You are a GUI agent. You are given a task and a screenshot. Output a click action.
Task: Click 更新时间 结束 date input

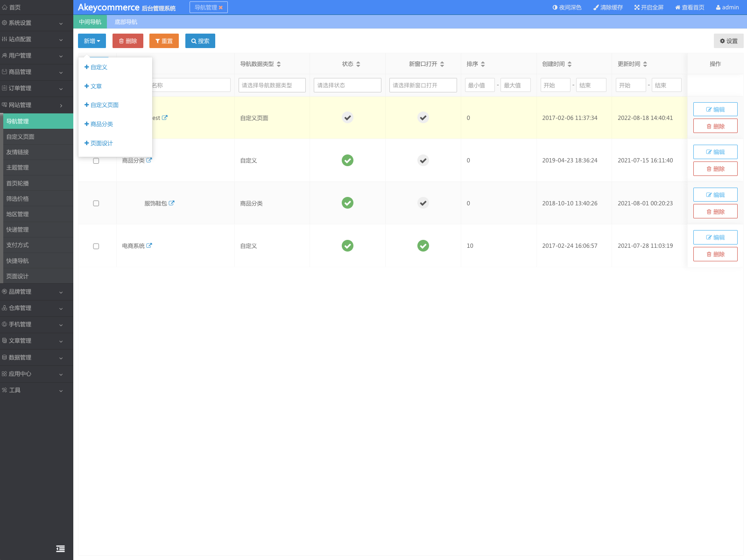click(667, 85)
